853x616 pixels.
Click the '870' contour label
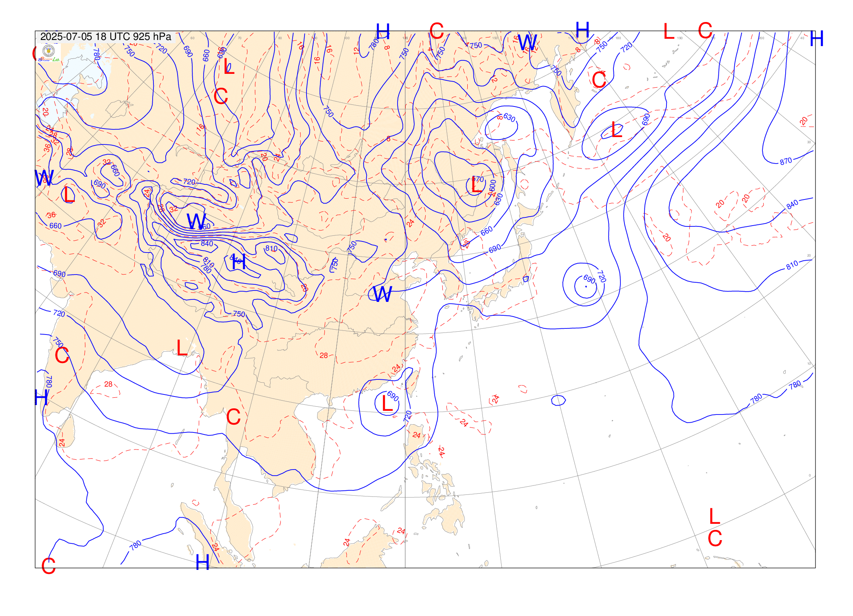coord(786,161)
